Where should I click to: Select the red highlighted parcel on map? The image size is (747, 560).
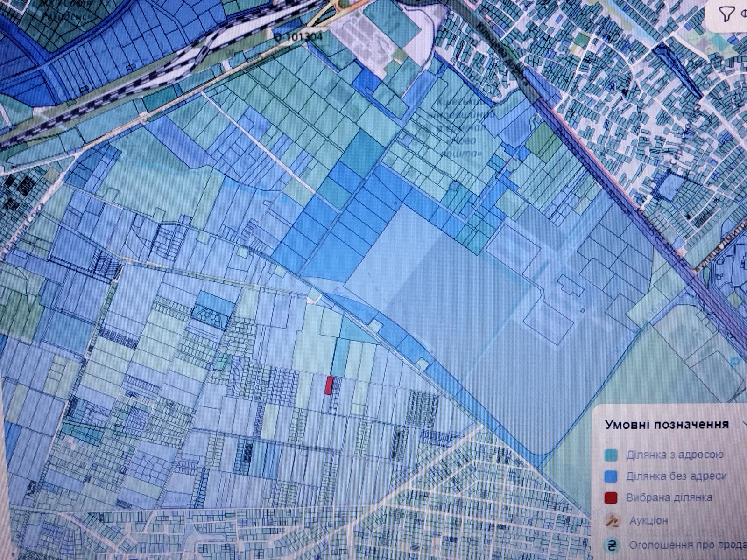tap(329, 385)
